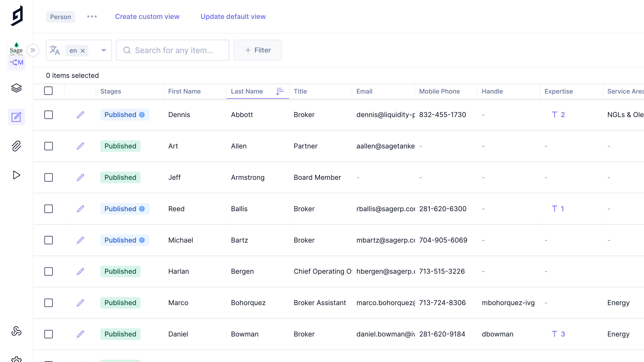
Task: Open the Webhooks icon in sidebar
Action: (17, 331)
